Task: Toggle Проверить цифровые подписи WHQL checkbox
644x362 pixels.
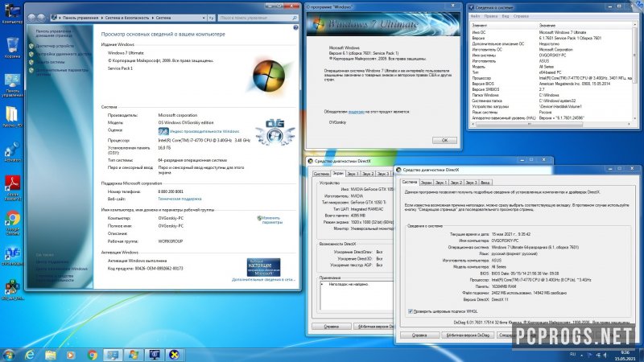Action: pos(411,311)
